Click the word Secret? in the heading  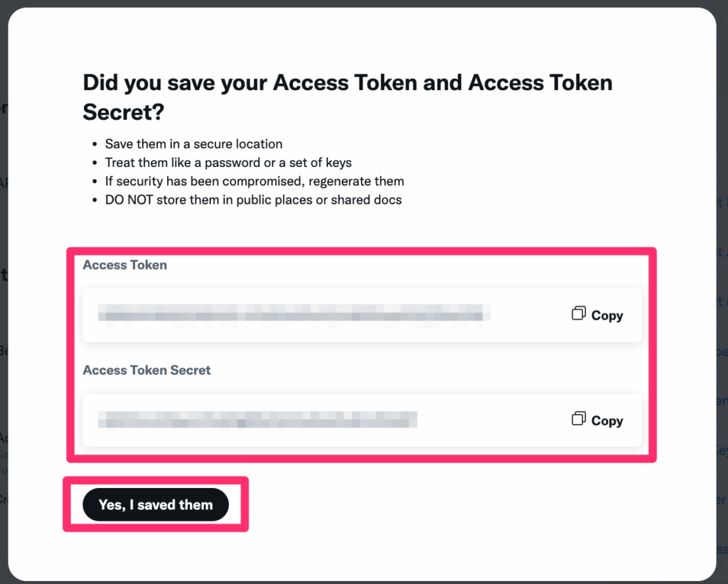124,112
